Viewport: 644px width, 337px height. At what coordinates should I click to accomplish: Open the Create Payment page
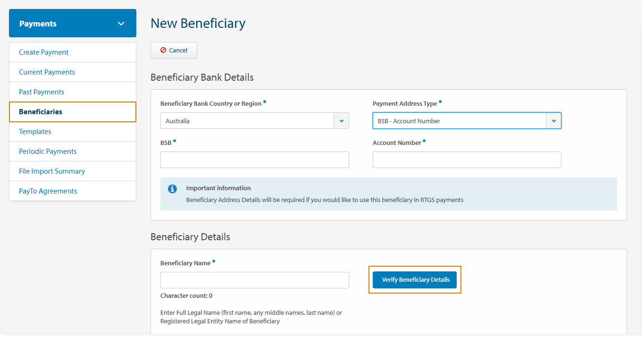click(x=43, y=52)
